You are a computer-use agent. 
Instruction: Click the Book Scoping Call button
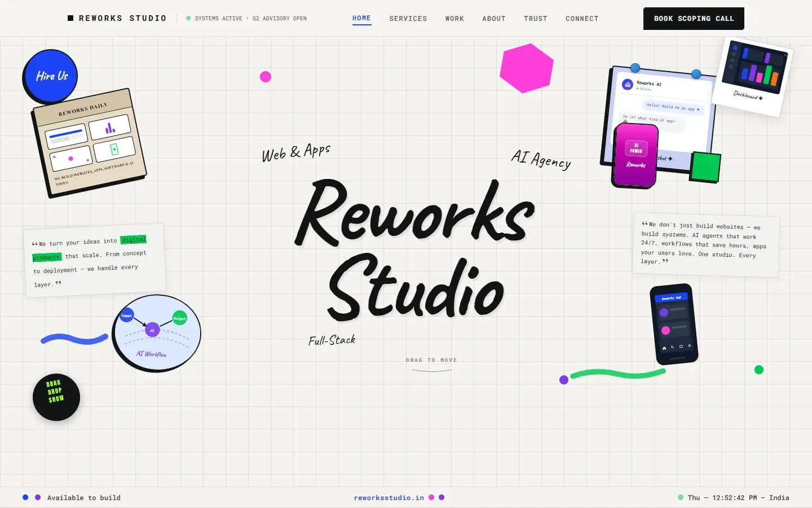pyautogui.click(x=694, y=19)
